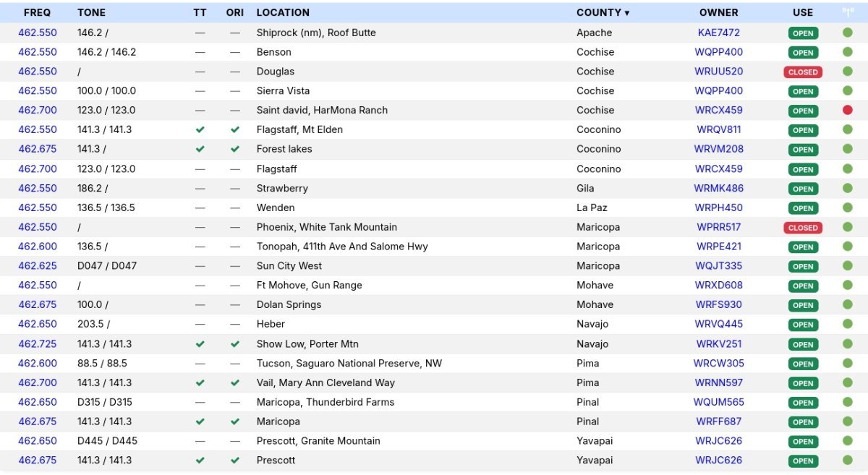
Task: Sort table by OWNER column header
Action: pos(718,12)
